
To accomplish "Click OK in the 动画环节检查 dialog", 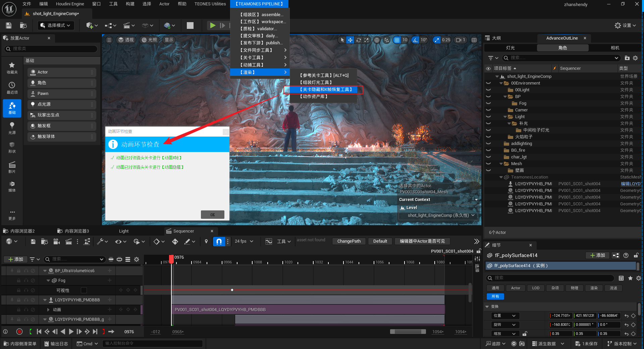I will (x=212, y=215).
